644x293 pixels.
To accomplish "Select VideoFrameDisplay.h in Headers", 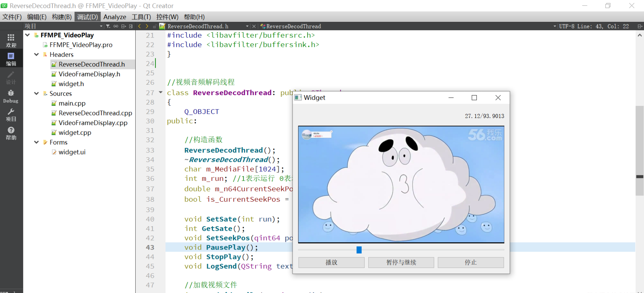I will click(x=89, y=74).
